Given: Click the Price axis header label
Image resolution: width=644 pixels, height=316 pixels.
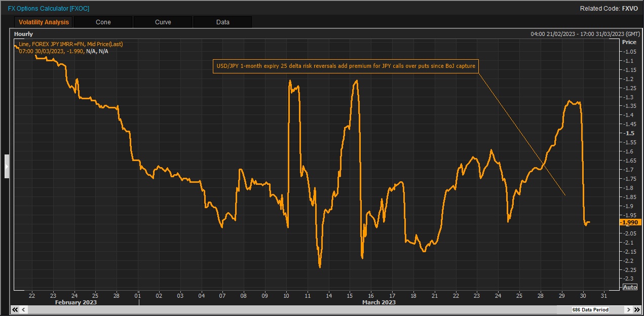Looking at the screenshot, I should coord(629,42).
